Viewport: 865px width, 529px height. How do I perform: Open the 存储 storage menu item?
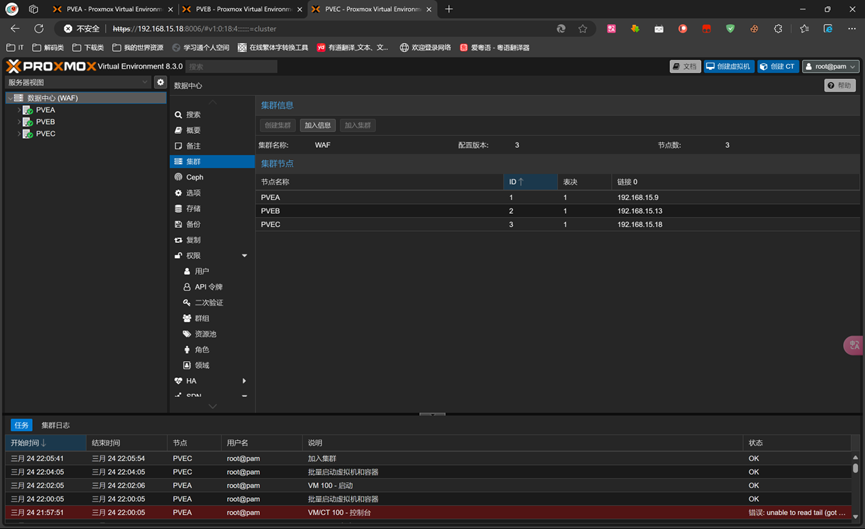point(212,209)
